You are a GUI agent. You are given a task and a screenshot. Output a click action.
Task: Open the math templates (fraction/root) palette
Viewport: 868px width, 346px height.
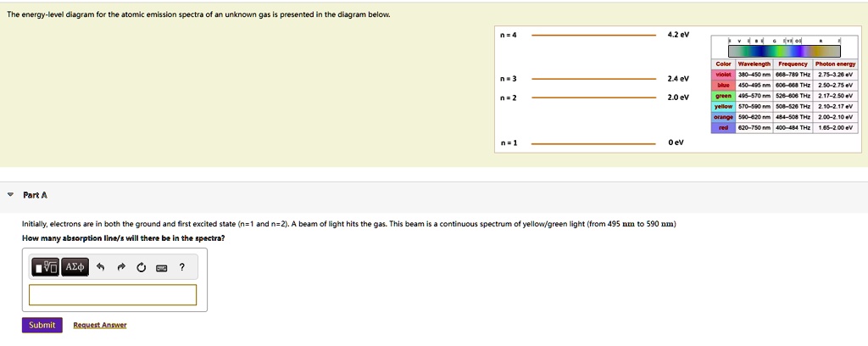[46, 268]
